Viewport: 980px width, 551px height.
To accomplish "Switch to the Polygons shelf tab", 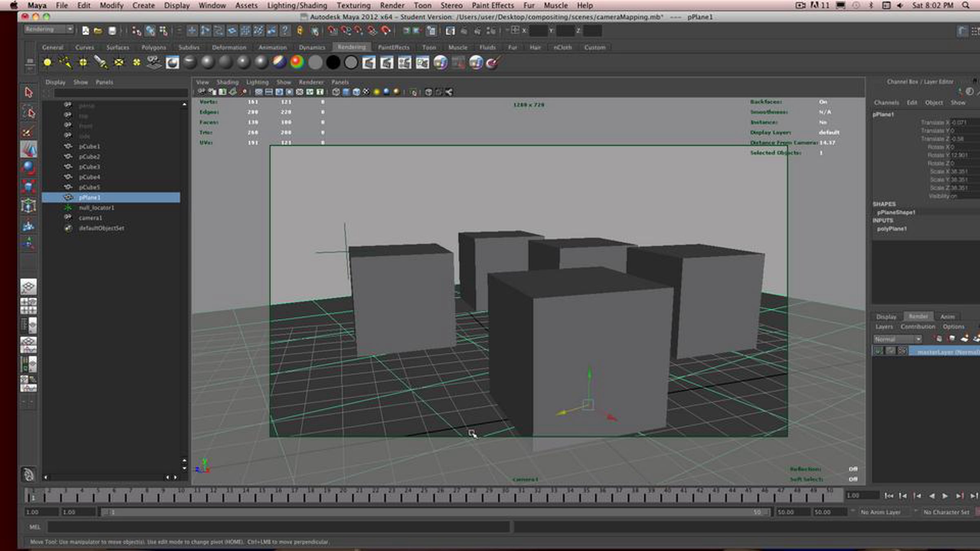I will (154, 47).
